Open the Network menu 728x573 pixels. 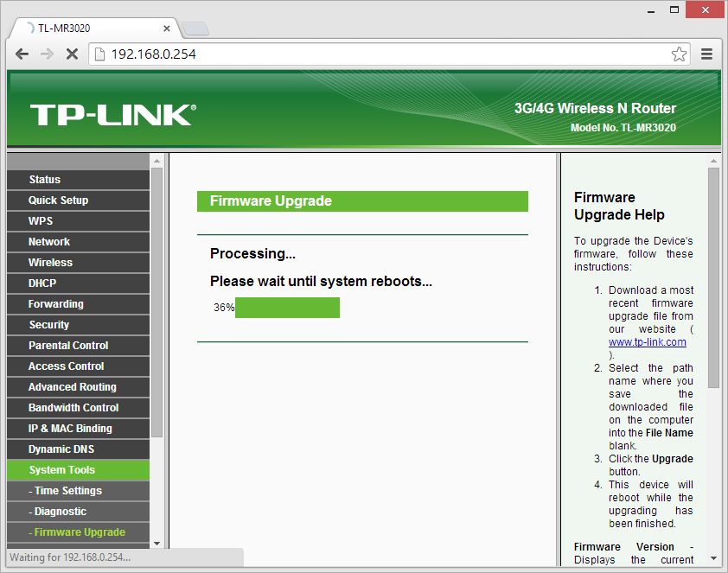pos(78,242)
